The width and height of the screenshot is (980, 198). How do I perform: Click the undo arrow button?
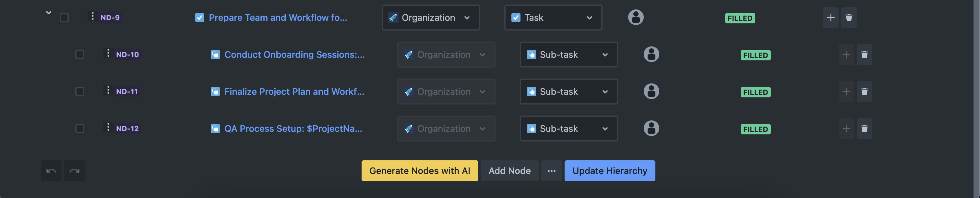coord(51,171)
